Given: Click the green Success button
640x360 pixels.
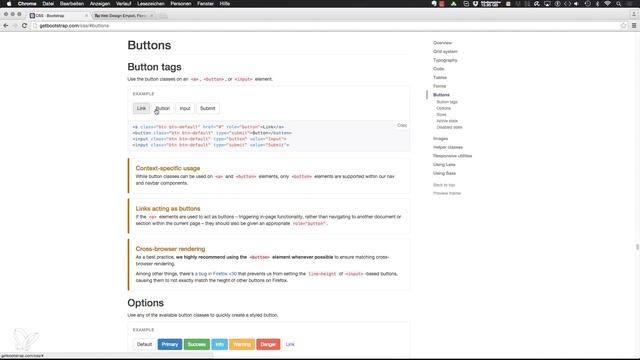Looking at the screenshot, I should [197, 344].
